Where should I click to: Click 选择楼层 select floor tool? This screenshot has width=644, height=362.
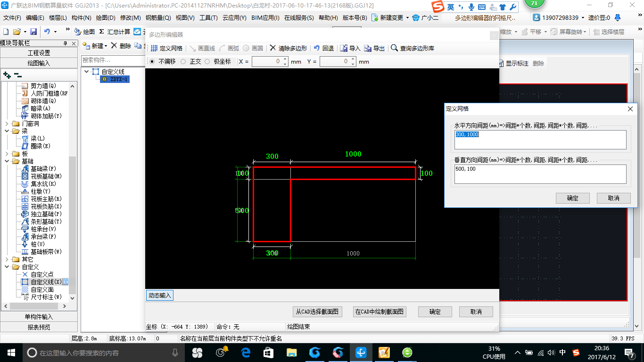click(x=609, y=32)
